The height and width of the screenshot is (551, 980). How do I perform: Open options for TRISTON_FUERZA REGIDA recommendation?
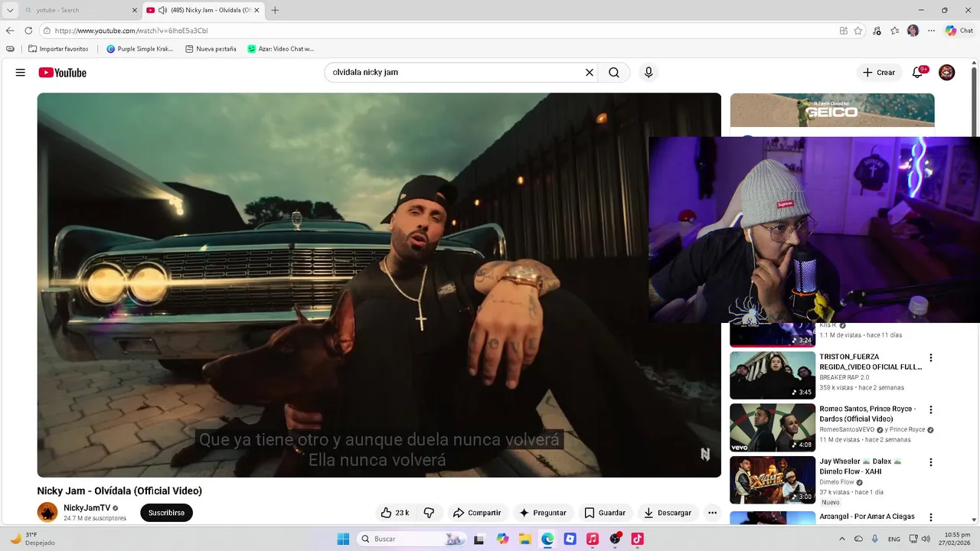(x=931, y=358)
